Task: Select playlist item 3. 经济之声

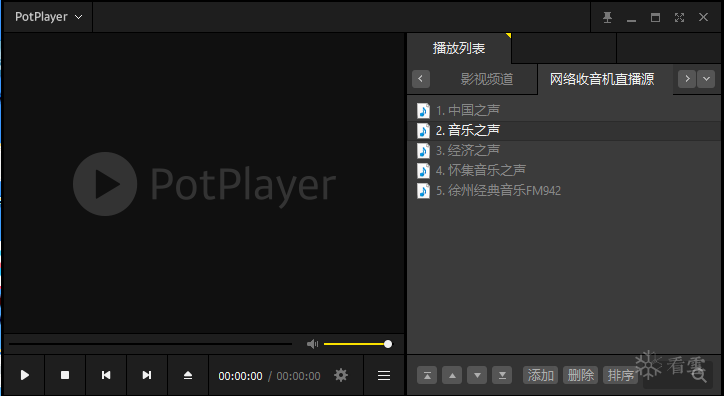Action: tap(564, 150)
